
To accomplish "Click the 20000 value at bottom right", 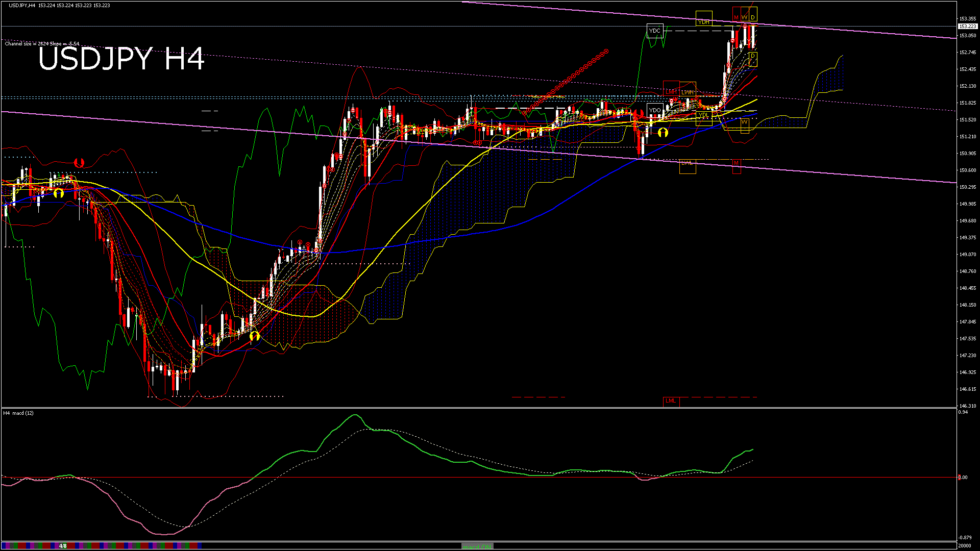I will click(x=965, y=545).
